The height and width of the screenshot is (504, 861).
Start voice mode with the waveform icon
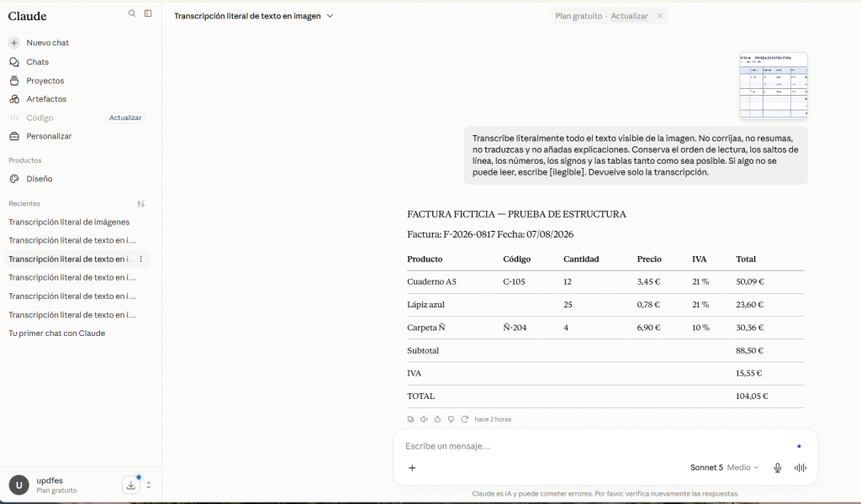tap(800, 468)
